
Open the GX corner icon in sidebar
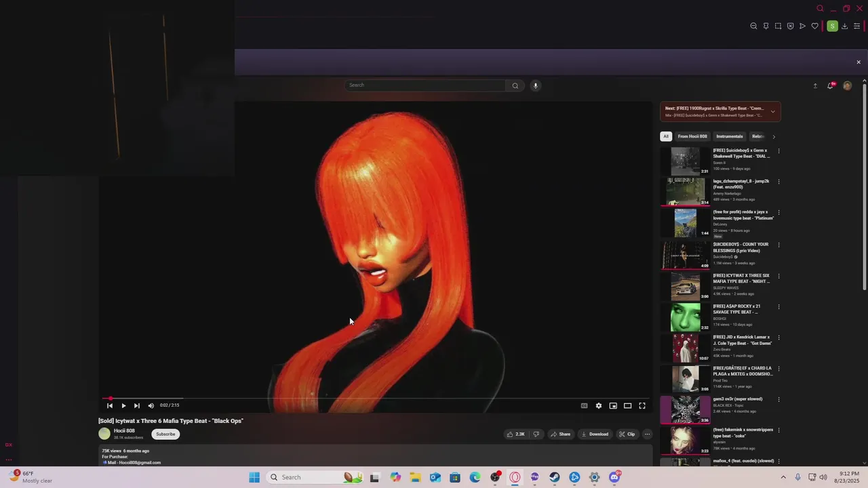click(x=9, y=445)
